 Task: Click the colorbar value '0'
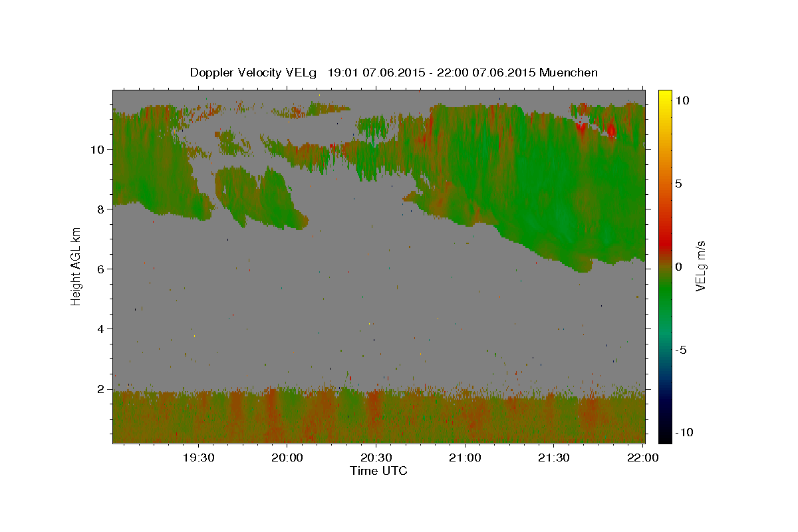pos(679,267)
